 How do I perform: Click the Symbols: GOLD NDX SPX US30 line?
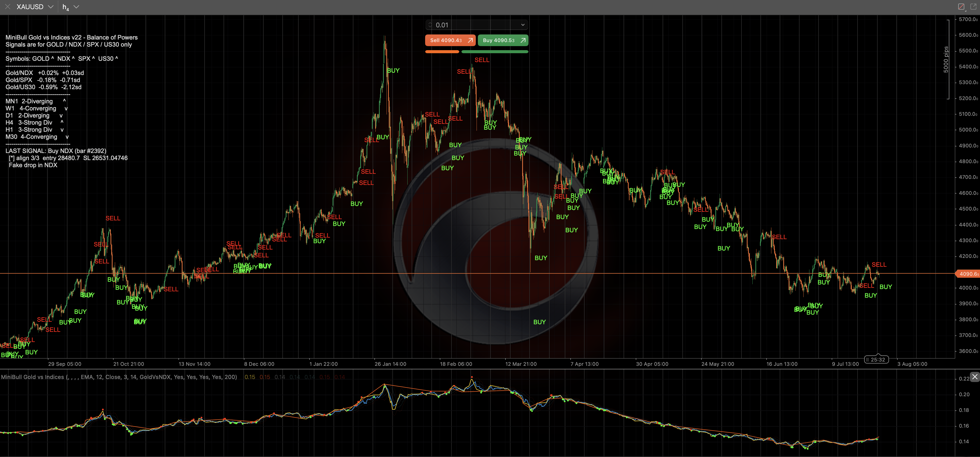coord(62,59)
